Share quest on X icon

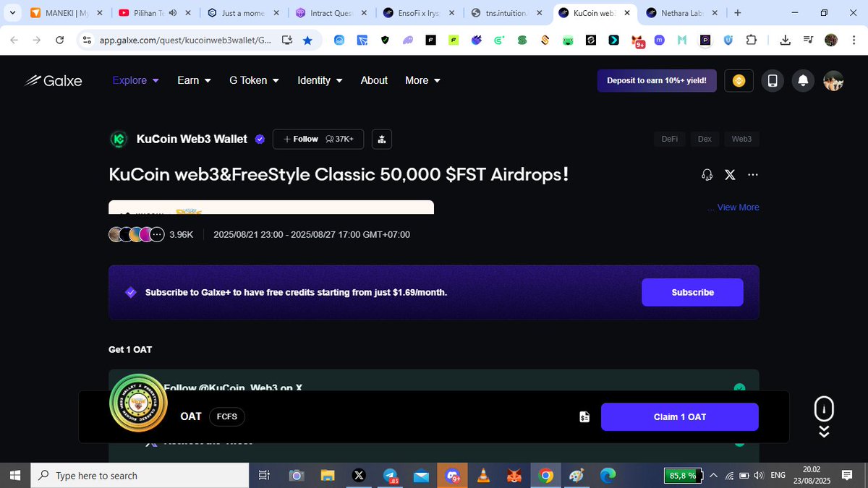730,175
